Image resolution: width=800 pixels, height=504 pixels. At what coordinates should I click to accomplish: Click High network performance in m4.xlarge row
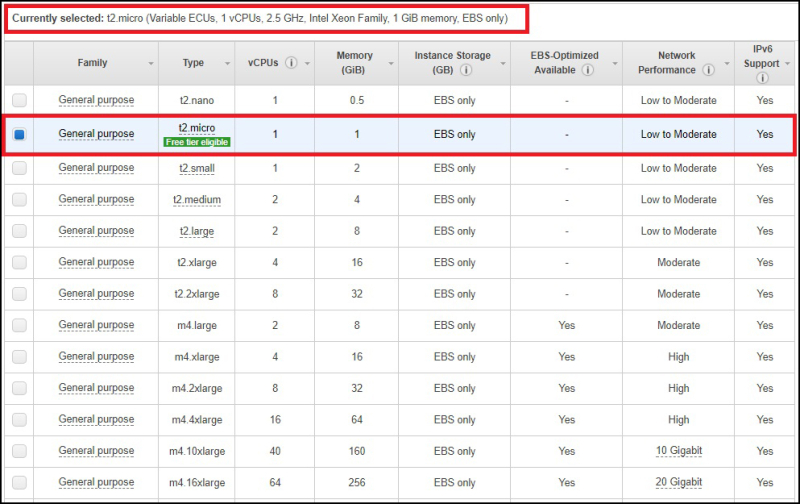point(679,357)
